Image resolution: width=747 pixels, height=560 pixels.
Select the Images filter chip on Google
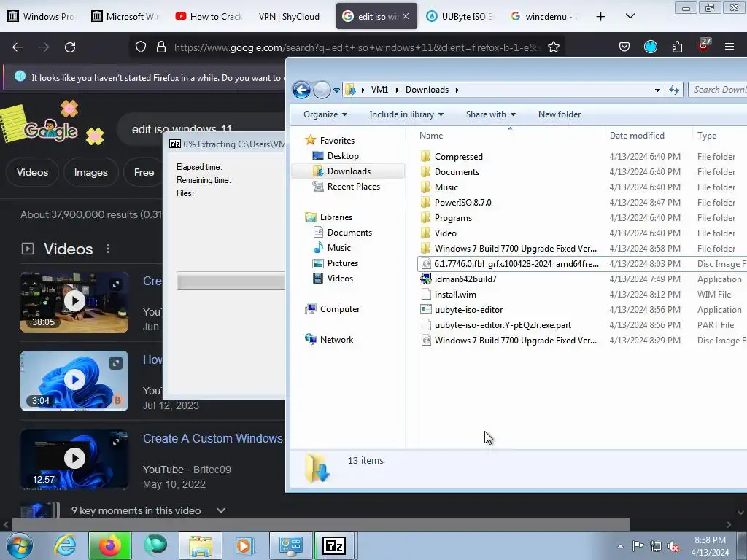(x=90, y=172)
